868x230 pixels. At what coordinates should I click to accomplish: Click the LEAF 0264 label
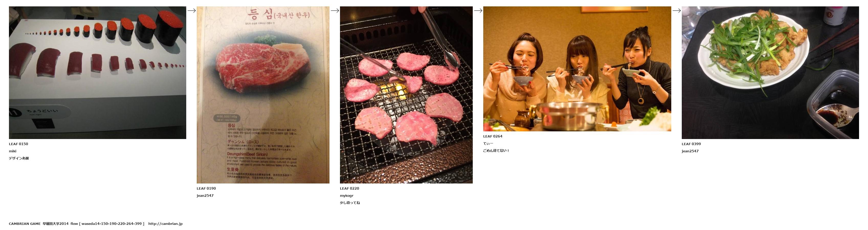[x=493, y=136]
